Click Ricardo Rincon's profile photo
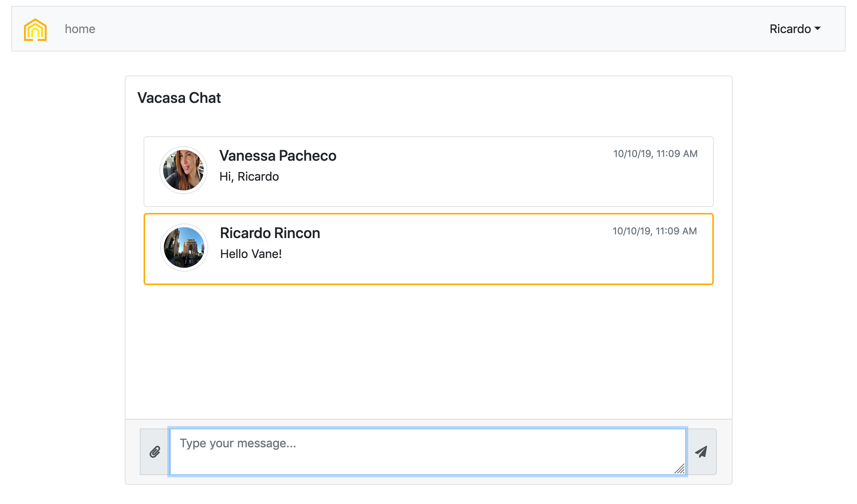 [x=184, y=247]
